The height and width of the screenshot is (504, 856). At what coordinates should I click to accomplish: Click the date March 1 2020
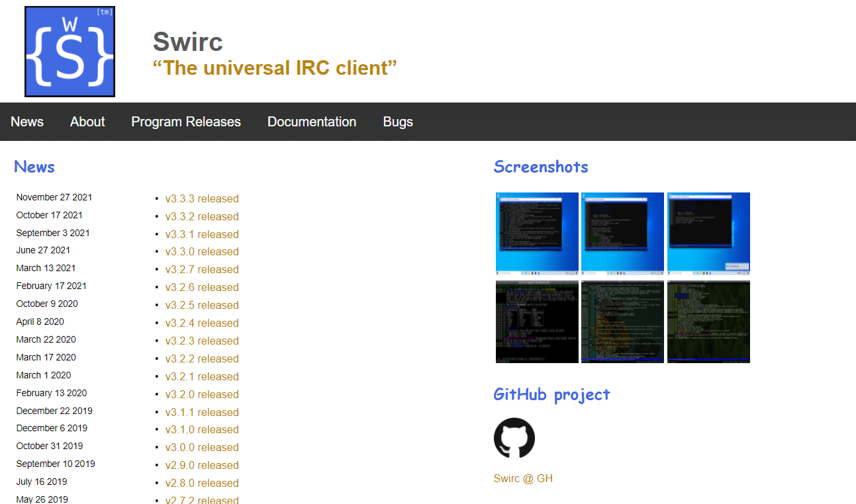[44, 375]
